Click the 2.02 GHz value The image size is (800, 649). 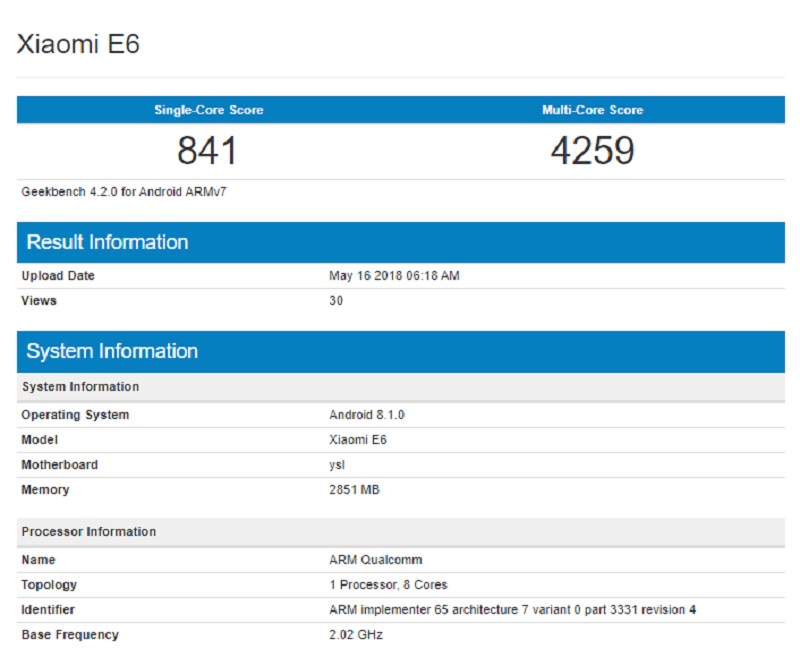pyautogui.click(x=356, y=635)
